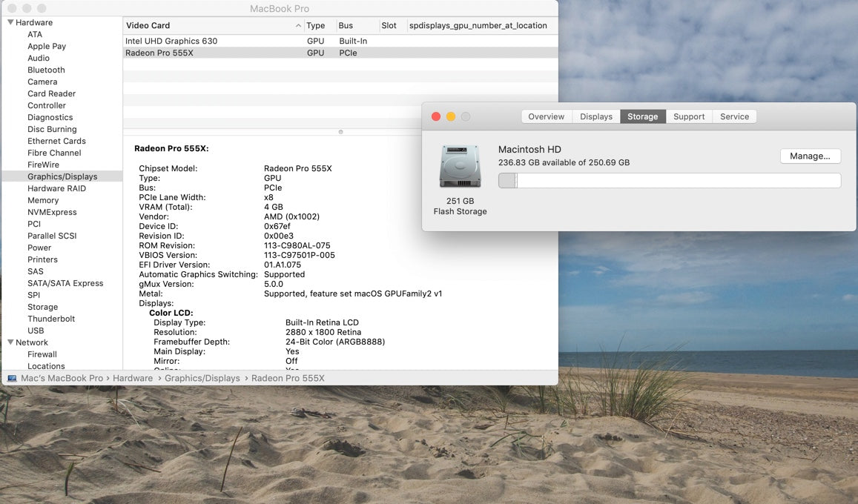858x504 pixels.
Task: Collapse the Hardware section triangle
Action: coord(10,22)
